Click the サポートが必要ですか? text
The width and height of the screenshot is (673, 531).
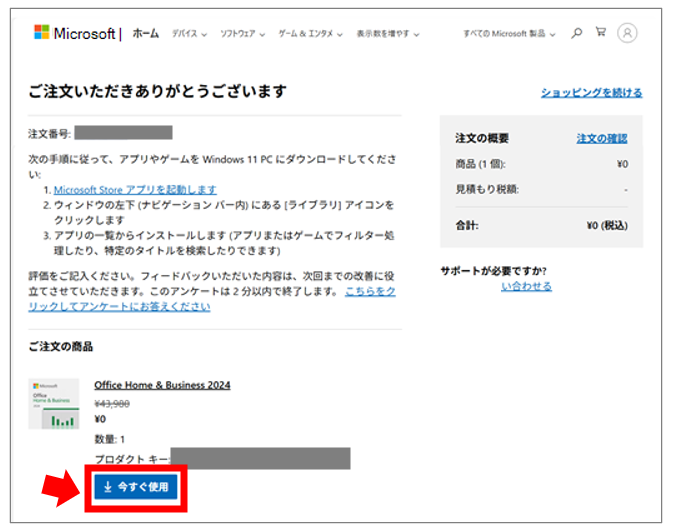point(494,271)
